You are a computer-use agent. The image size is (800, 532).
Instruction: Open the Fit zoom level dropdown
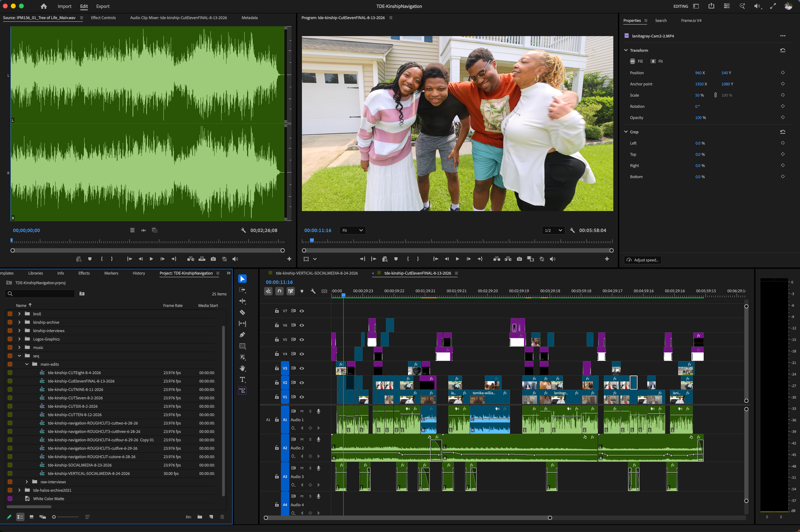coord(352,231)
